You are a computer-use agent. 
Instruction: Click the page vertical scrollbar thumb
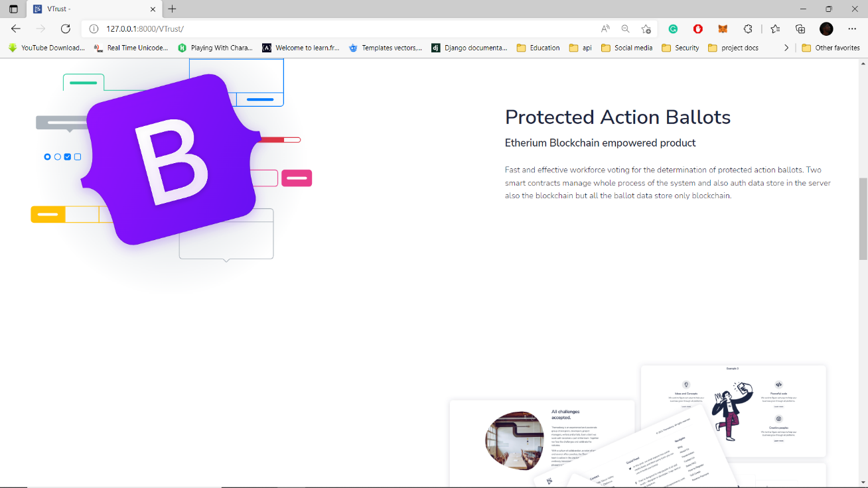coord(863,219)
